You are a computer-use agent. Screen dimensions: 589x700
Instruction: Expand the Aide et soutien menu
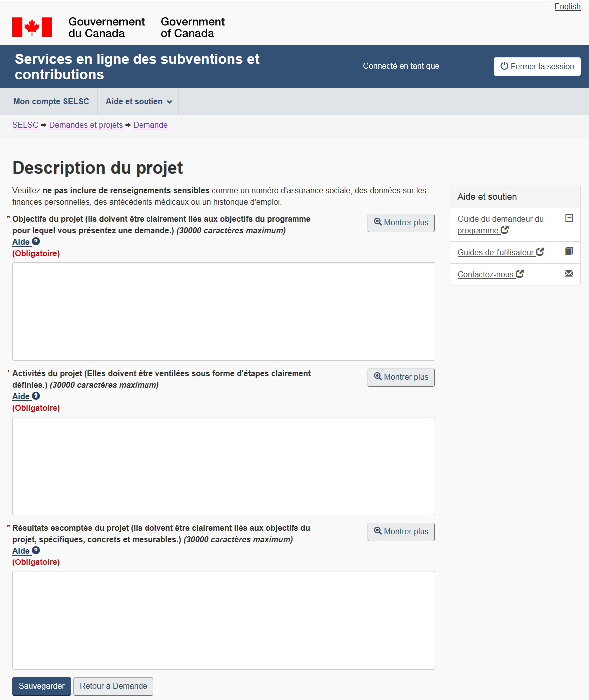coord(139,102)
